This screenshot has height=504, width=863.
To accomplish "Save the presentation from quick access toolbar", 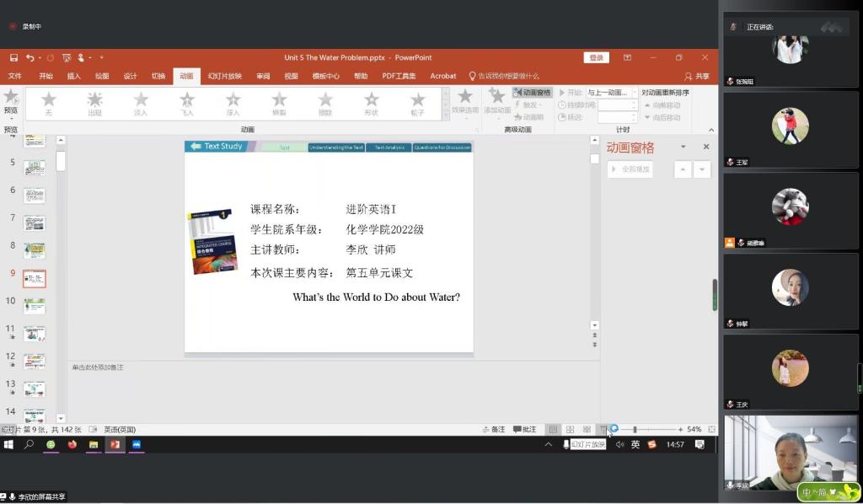I will tap(13, 57).
